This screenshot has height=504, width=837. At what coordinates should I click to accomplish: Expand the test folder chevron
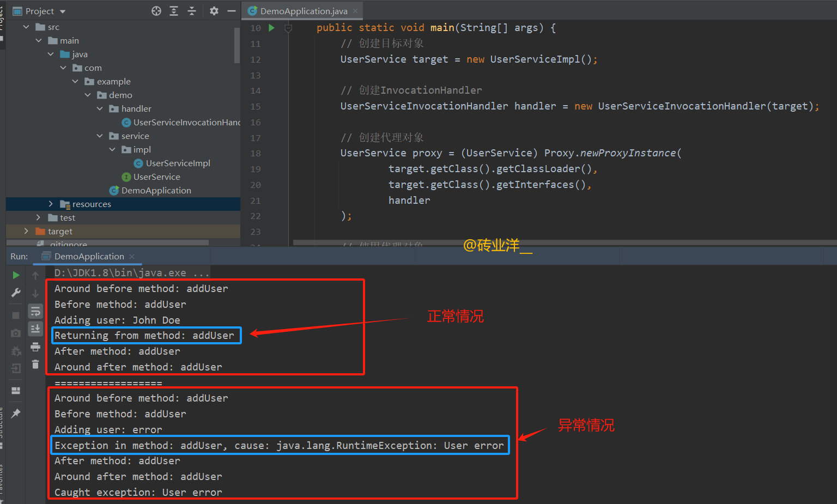pos(39,217)
